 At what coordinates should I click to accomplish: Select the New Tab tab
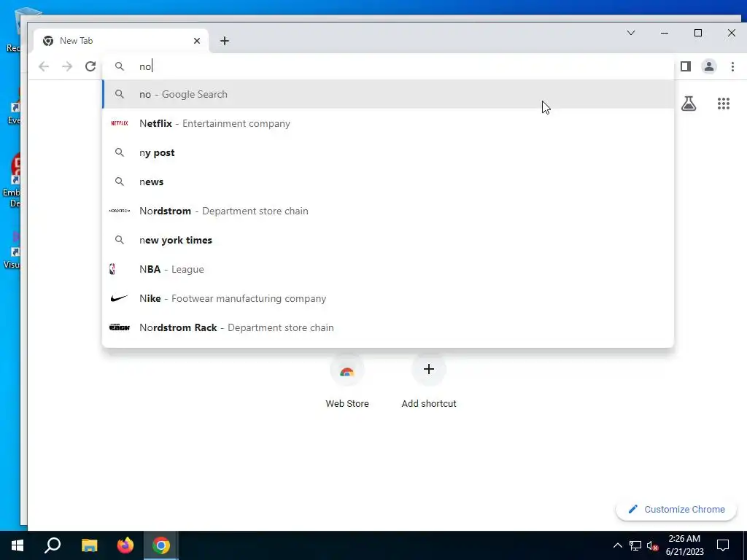click(x=120, y=41)
